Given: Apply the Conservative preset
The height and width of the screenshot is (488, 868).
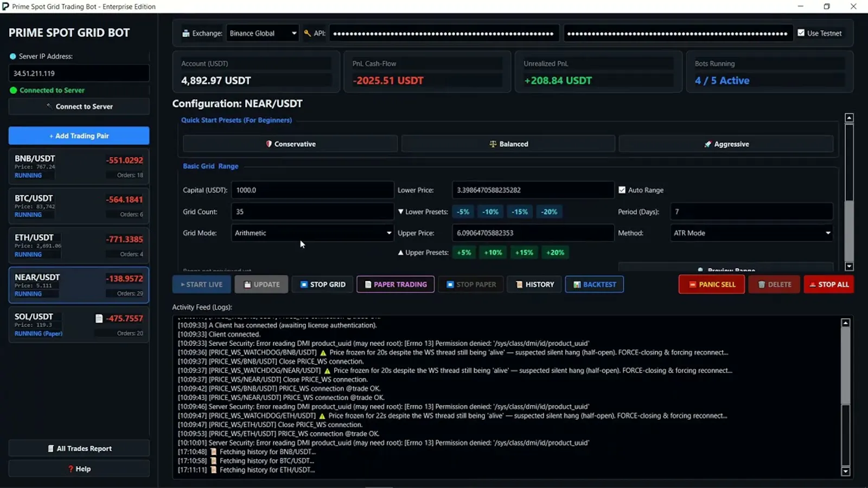Looking at the screenshot, I should 290,144.
